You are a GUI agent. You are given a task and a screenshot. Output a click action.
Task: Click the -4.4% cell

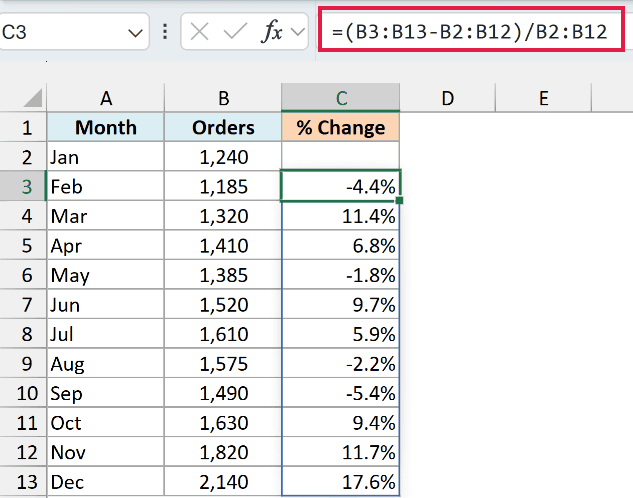pyautogui.click(x=341, y=186)
